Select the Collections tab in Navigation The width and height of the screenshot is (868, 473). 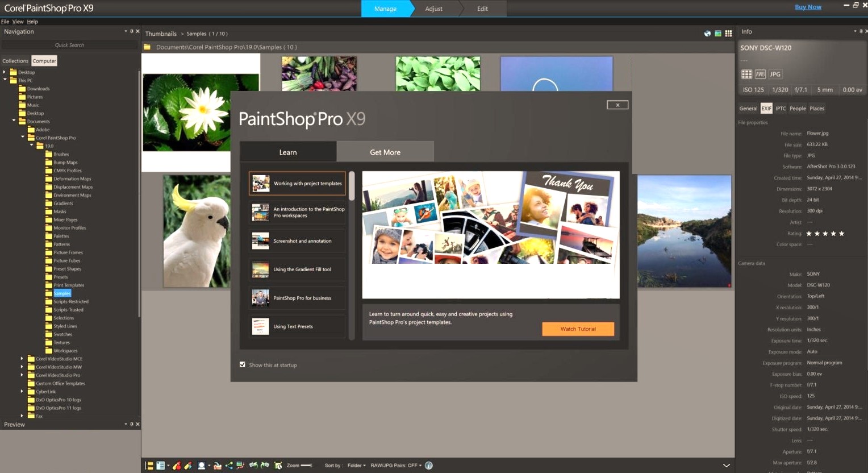[x=15, y=61]
